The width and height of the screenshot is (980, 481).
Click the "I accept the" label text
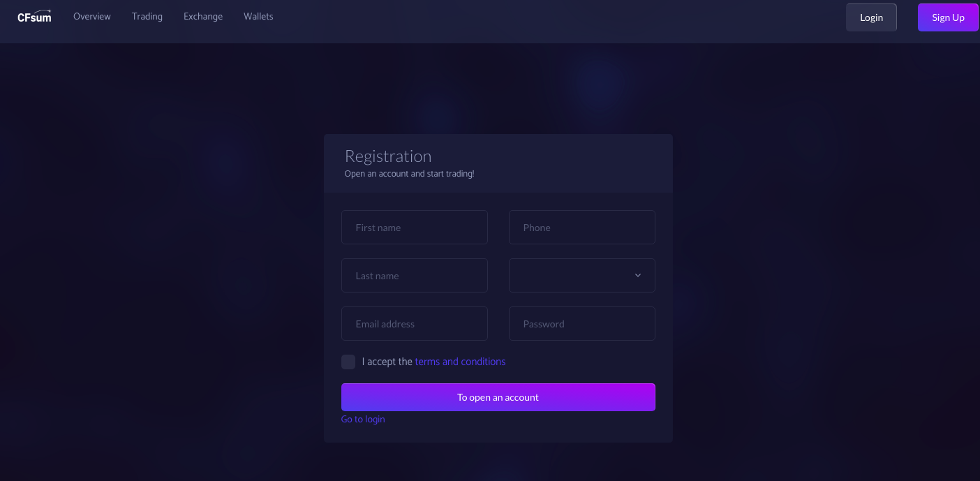(x=387, y=362)
